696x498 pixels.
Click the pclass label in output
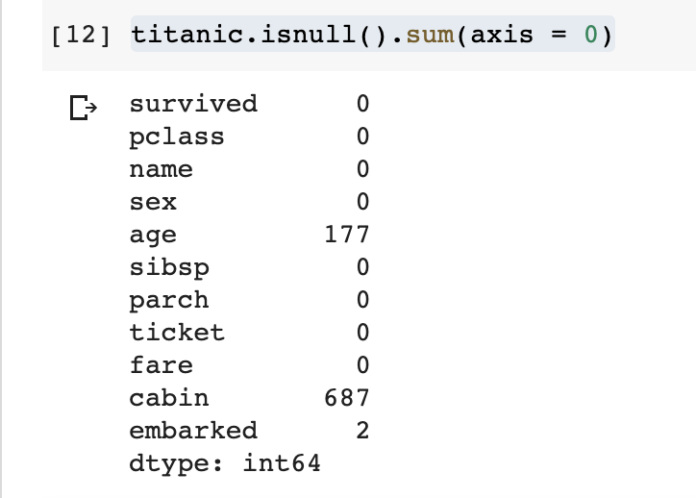177,137
